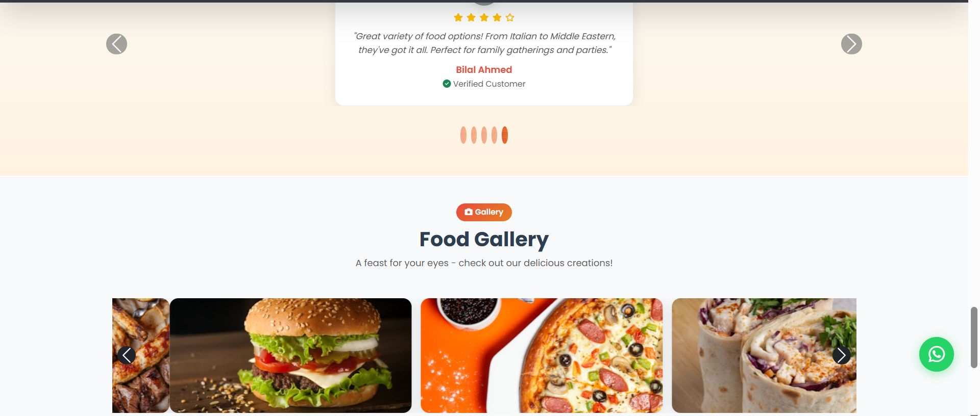This screenshot has width=980, height=416.
Task: Go to previous testimonial slide
Action: pyautogui.click(x=116, y=44)
